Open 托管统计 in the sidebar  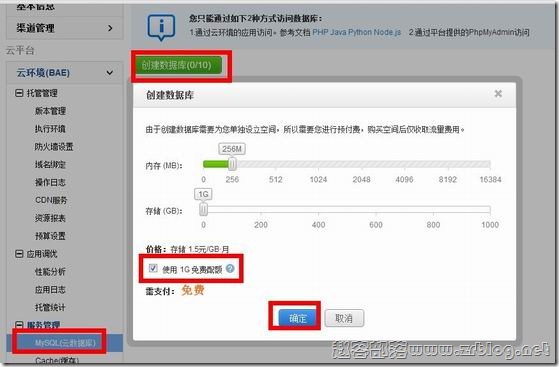pos(50,307)
